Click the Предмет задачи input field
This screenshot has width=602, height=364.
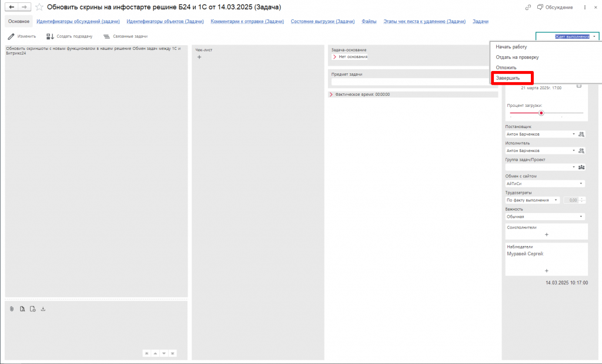411,82
